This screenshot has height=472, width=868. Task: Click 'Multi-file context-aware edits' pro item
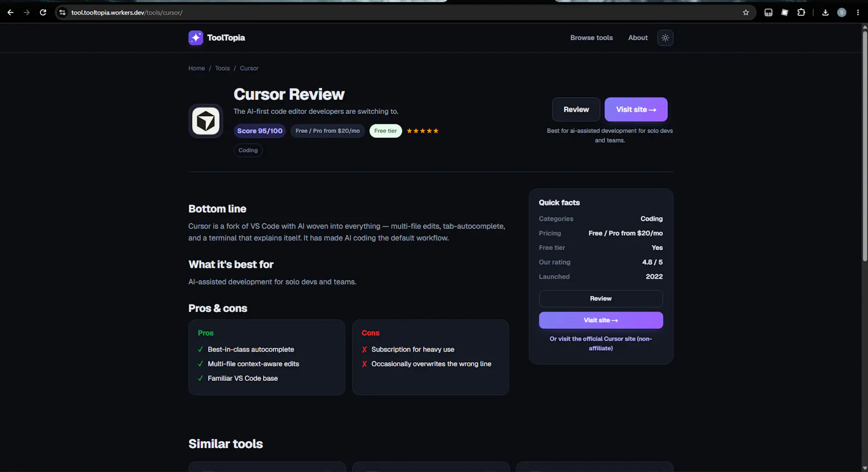(x=253, y=364)
